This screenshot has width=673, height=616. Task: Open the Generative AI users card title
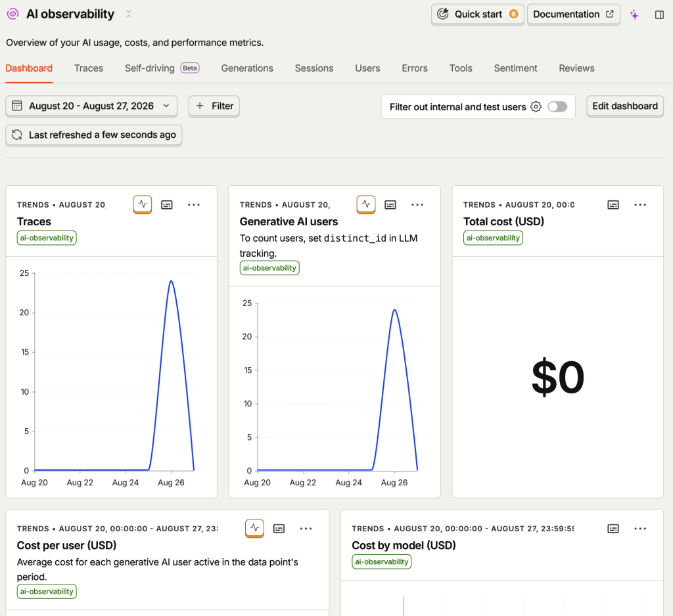pyautogui.click(x=289, y=222)
